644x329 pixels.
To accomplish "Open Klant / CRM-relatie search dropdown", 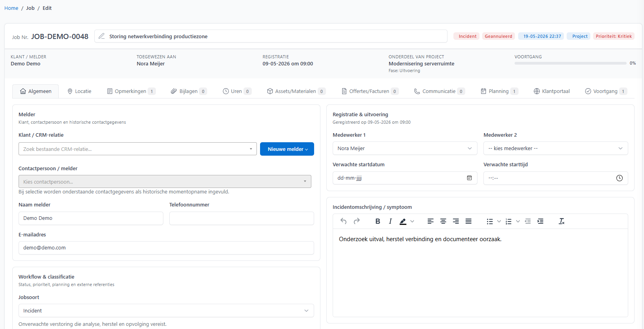I will 138,149.
